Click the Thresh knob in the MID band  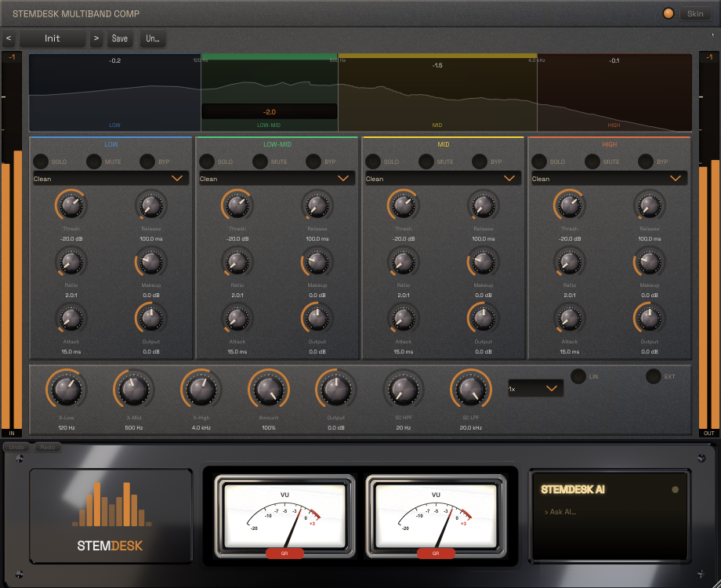pyautogui.click(x=404, y=205)
